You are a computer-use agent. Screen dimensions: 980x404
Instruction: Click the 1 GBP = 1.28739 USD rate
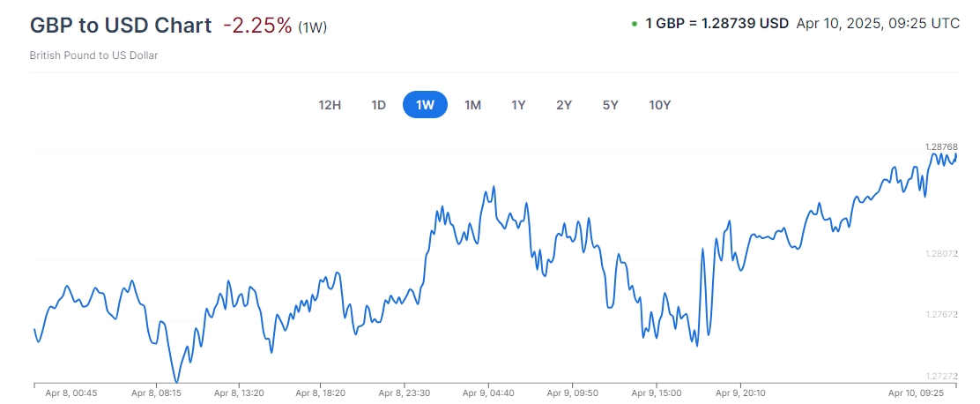point(716,25)
